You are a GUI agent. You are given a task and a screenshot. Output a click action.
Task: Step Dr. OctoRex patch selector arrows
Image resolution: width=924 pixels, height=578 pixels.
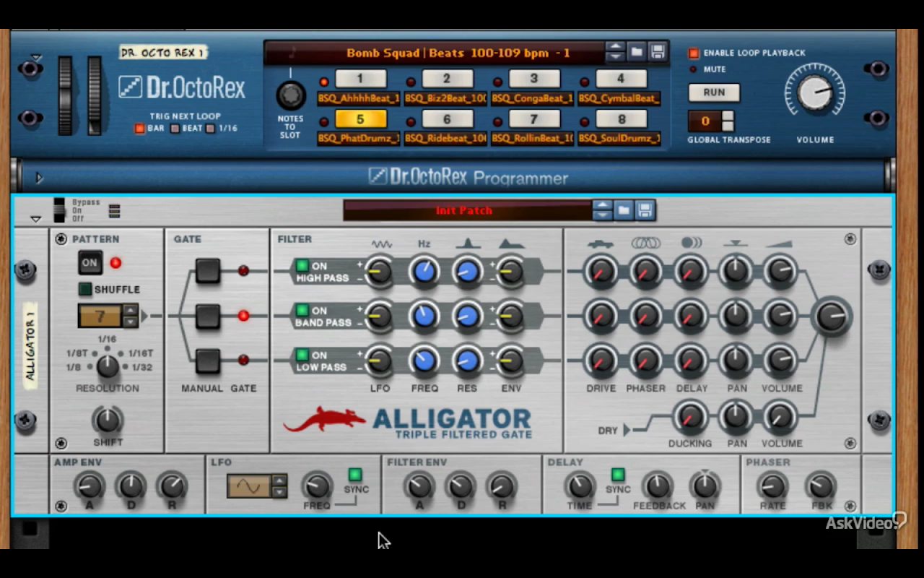pyautogui.click(x=615, y=52)
